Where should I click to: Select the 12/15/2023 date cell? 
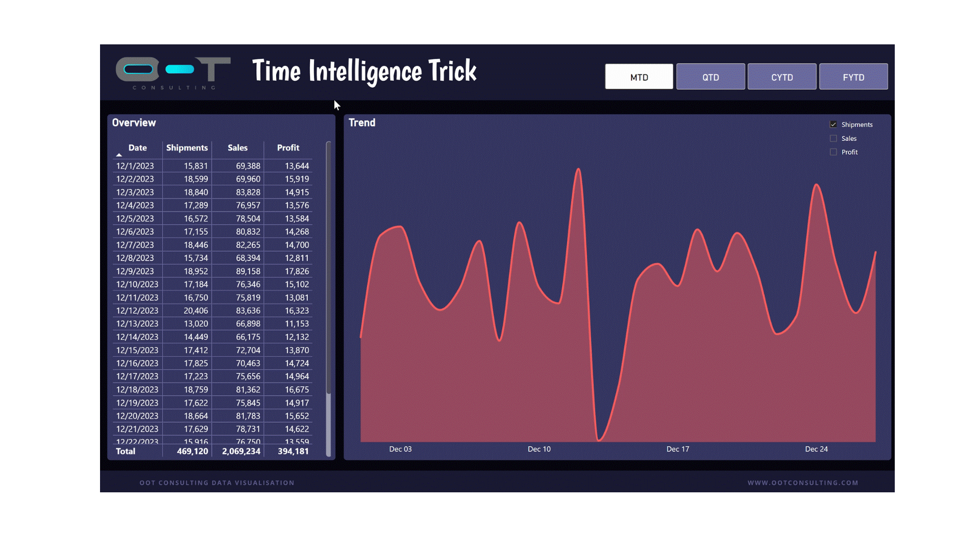click(x=137, y=350)
